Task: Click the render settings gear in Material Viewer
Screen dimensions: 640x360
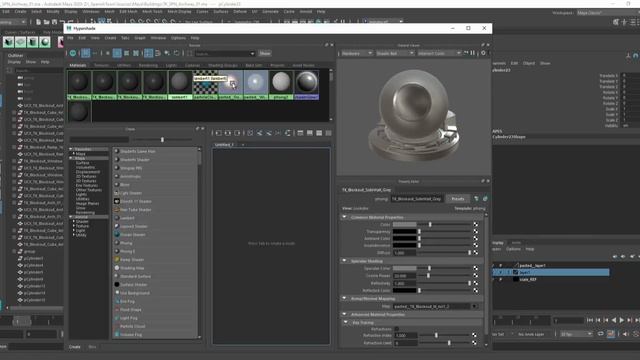Action: point(483,53)
